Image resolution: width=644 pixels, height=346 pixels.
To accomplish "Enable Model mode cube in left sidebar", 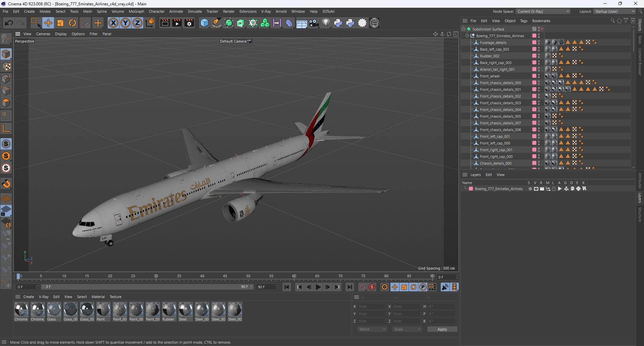I will pos(6,54).
